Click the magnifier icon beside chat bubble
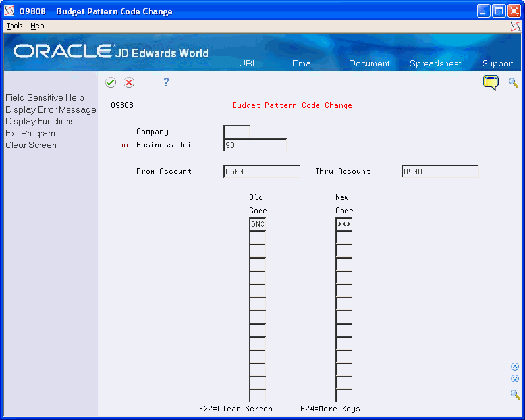The width and height of the screenshot is (525, 420). point(513,82)
